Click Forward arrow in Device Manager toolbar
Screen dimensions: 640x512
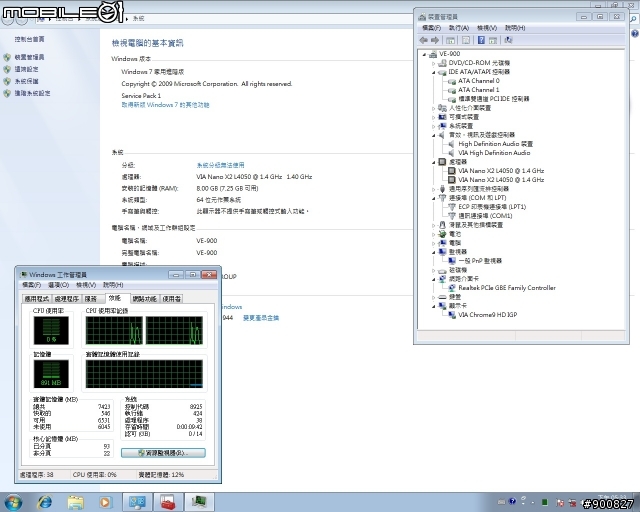[x=435, y=40]
